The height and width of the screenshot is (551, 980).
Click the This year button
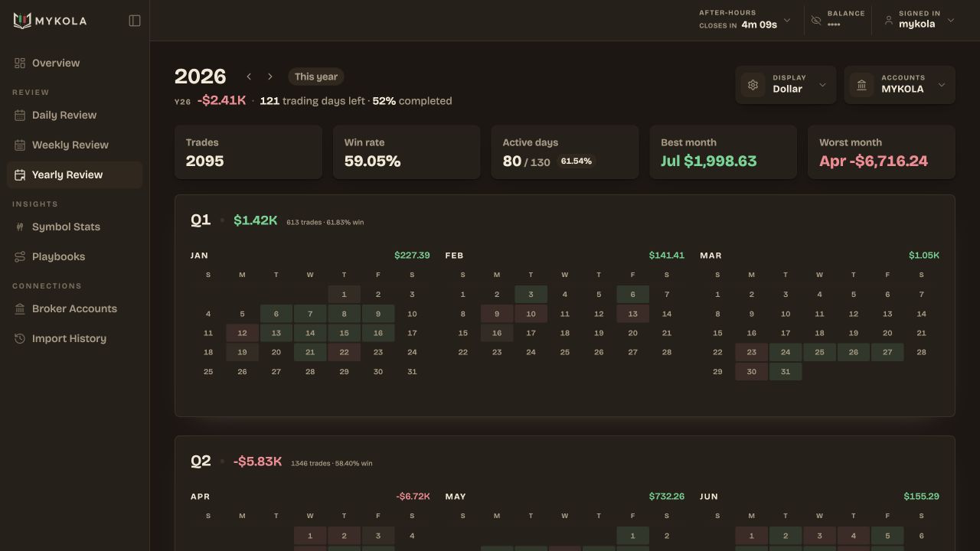point(316,77)
